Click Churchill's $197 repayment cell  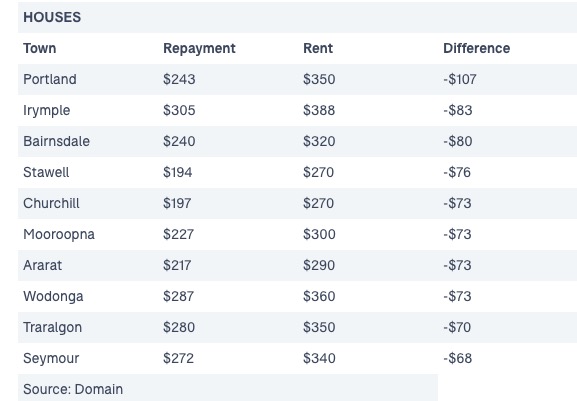177,203
